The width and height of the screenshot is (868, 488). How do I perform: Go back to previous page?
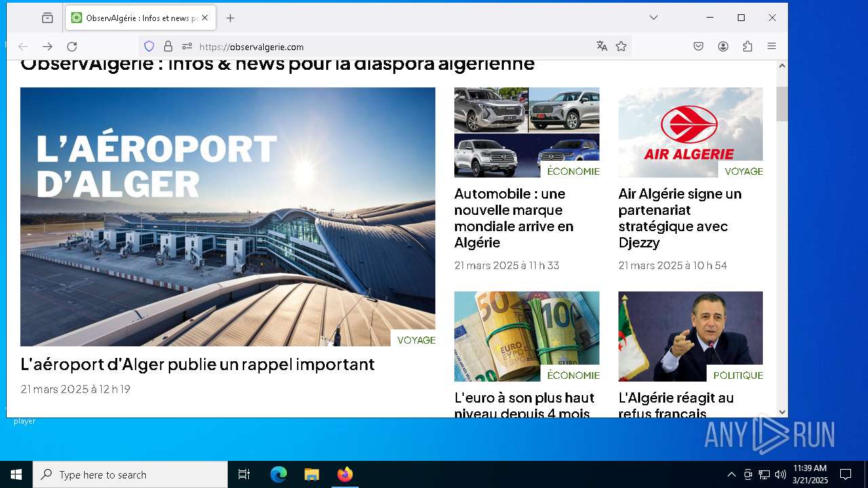tap(23, 46)
